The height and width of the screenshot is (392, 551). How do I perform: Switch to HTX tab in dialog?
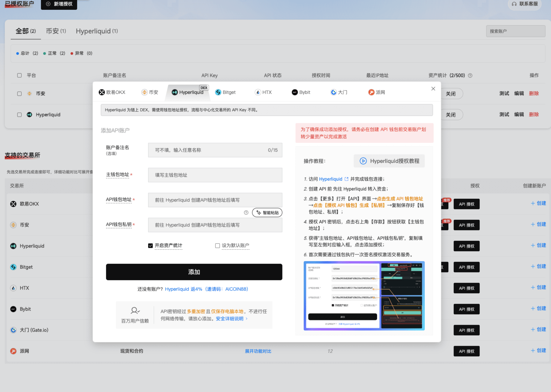(x=263, y=92)
